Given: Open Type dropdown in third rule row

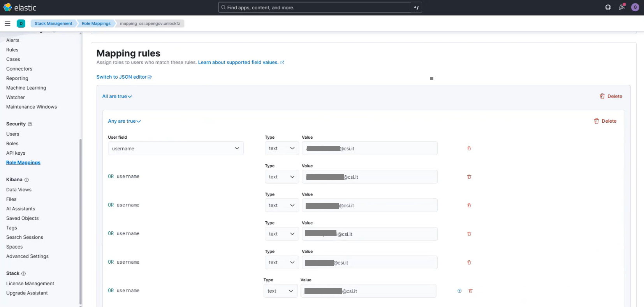Looking at the screenshot, I should (282, 205).
